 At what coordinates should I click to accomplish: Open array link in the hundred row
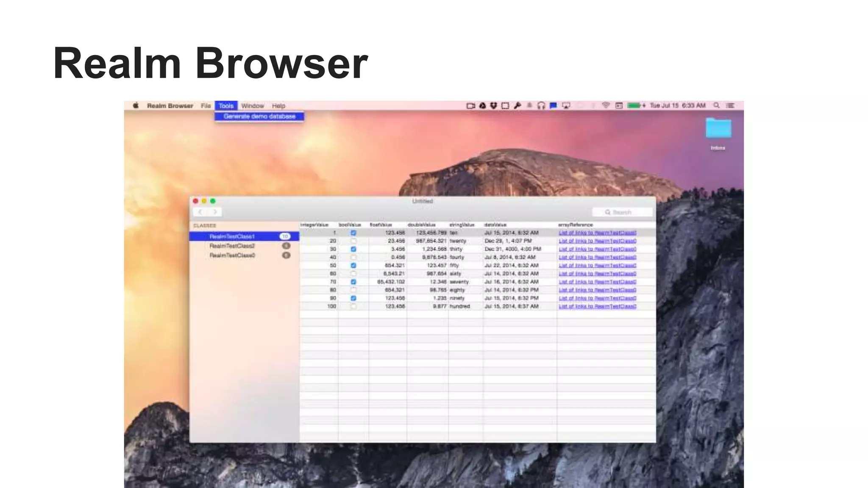(597, 306)
